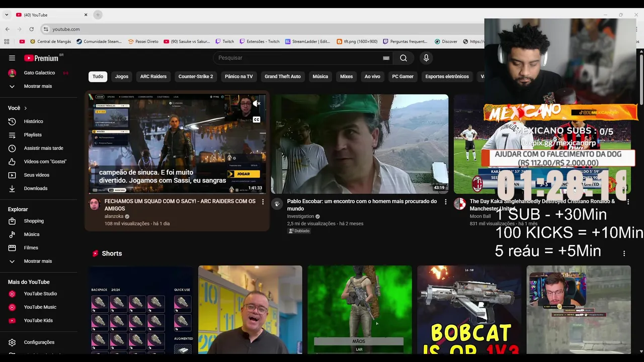Open Gato Galactico subscription channel
This screenshot has width=644, height=362.
click(40, 73)
